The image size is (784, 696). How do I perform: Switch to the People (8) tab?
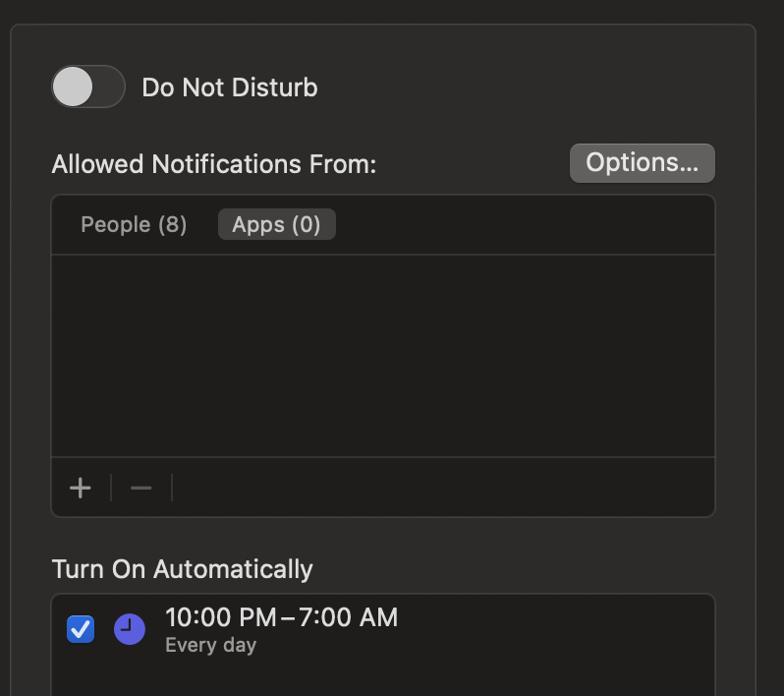[x=134, y=225]
